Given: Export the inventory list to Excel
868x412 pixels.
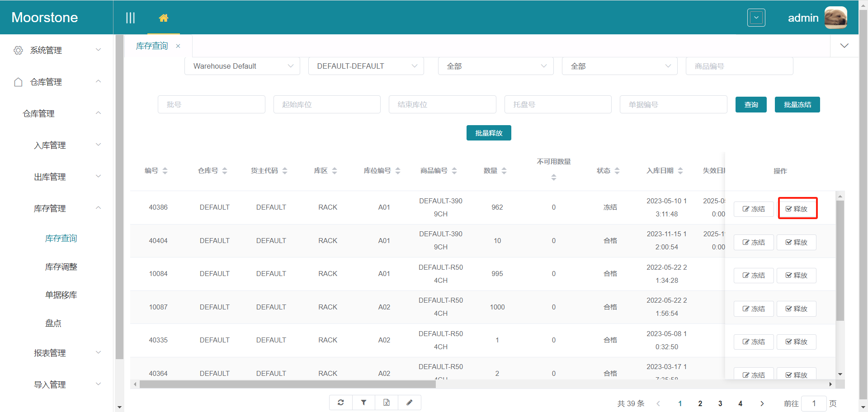Looking at the screenshot, I should tap(387, 402).
